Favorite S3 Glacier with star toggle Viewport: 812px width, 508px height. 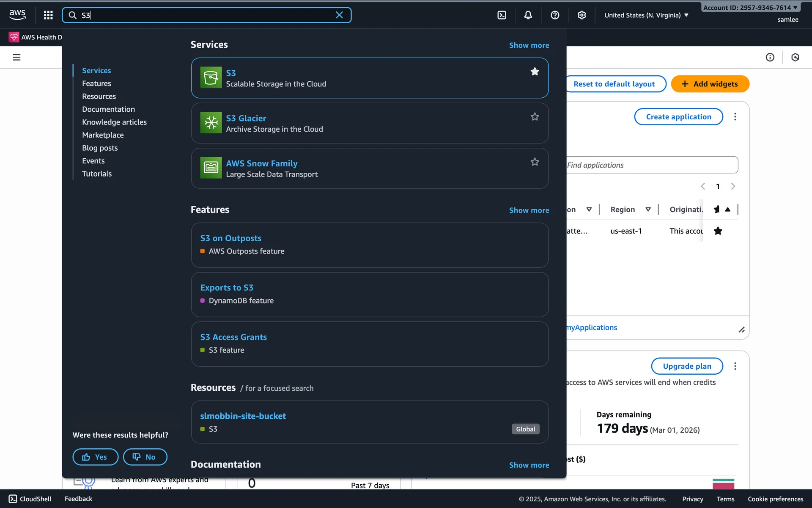pos(535,117)
